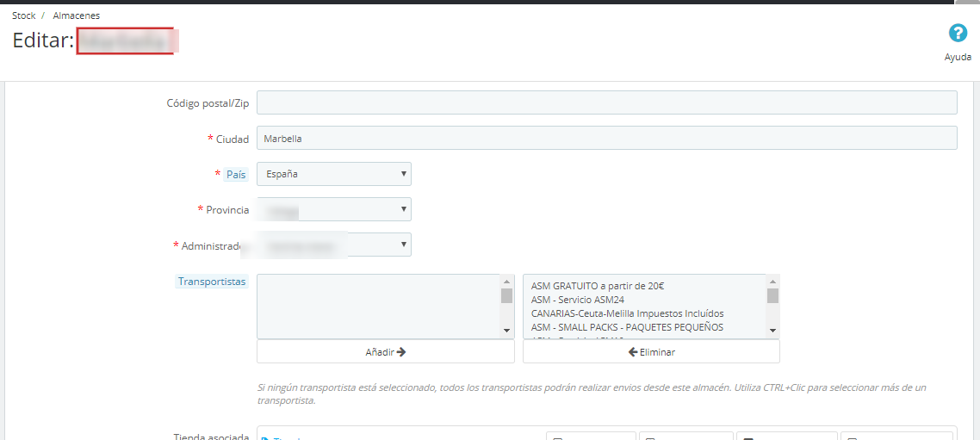980x440 pixels.
Task: Click down arrow of left carriers list scrollbar
Action: [x=507, y=331]
